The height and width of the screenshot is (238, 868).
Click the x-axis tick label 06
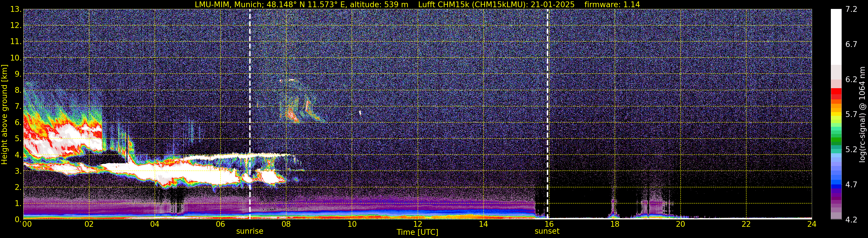coord(220,224)
